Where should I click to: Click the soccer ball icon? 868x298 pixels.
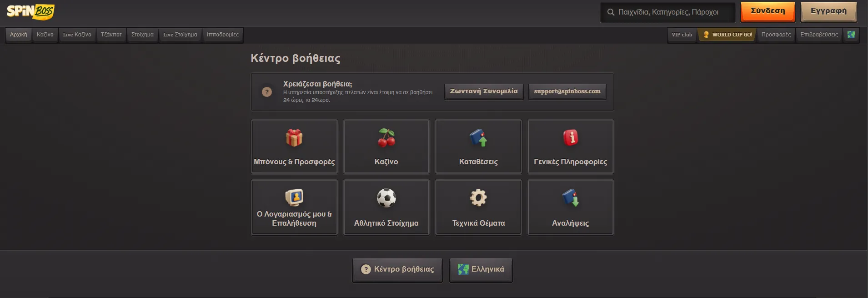click(x=386, y=198)
